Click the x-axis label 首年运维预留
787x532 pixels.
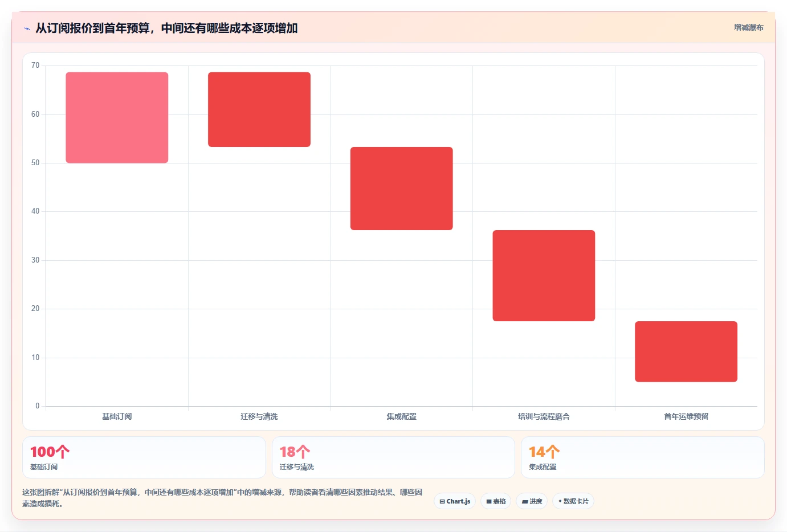pos(686,416)
